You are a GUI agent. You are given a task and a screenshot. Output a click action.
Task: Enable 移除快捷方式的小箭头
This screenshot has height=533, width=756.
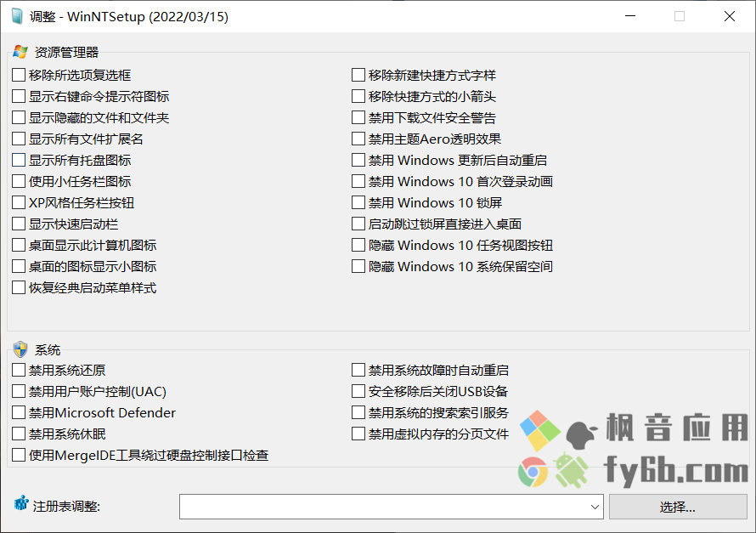[x=358, y=96]
